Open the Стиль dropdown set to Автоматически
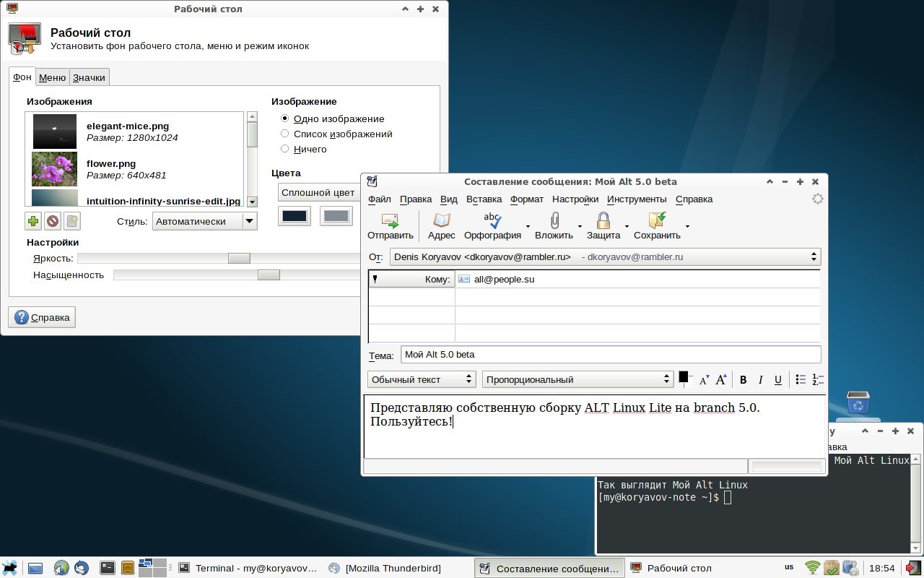924x578 pixels. pos(204,221)
